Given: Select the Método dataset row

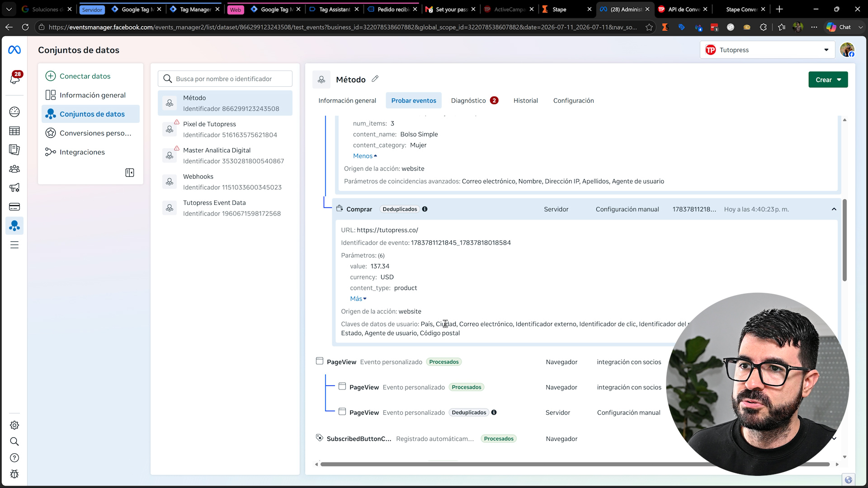Looking at the screenshot, I should pos(225,103).
